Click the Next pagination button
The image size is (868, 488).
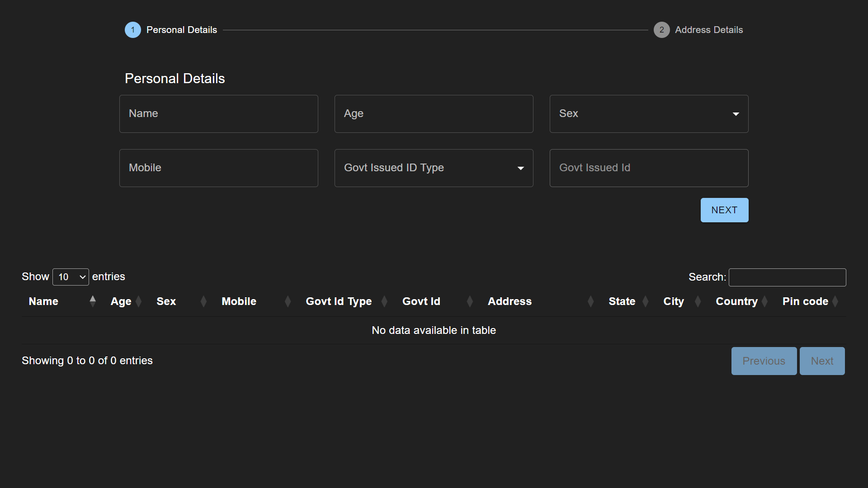coord(822,361)
